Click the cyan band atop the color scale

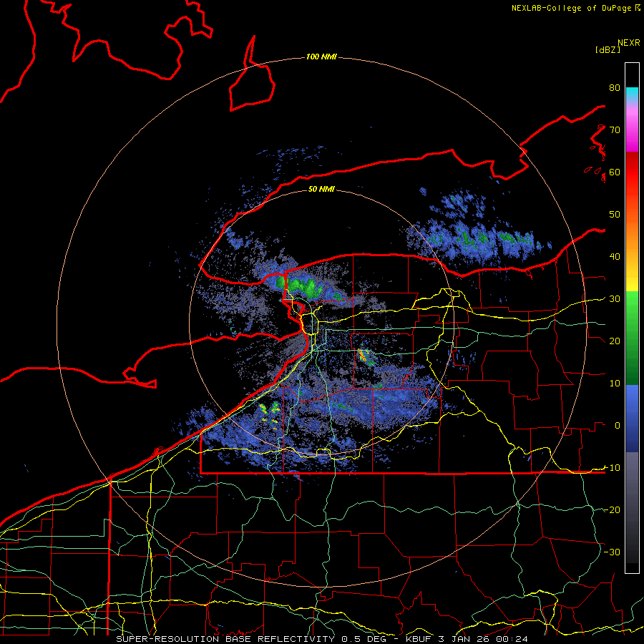pos(632,94)
